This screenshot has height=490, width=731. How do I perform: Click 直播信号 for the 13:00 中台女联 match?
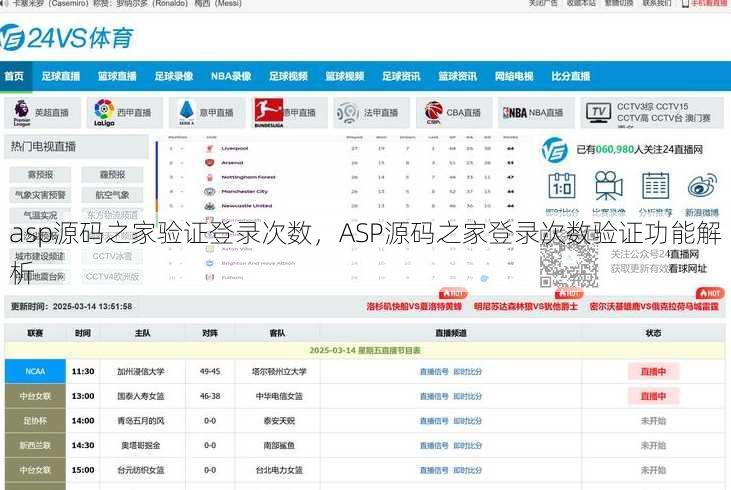coord(434,396)
